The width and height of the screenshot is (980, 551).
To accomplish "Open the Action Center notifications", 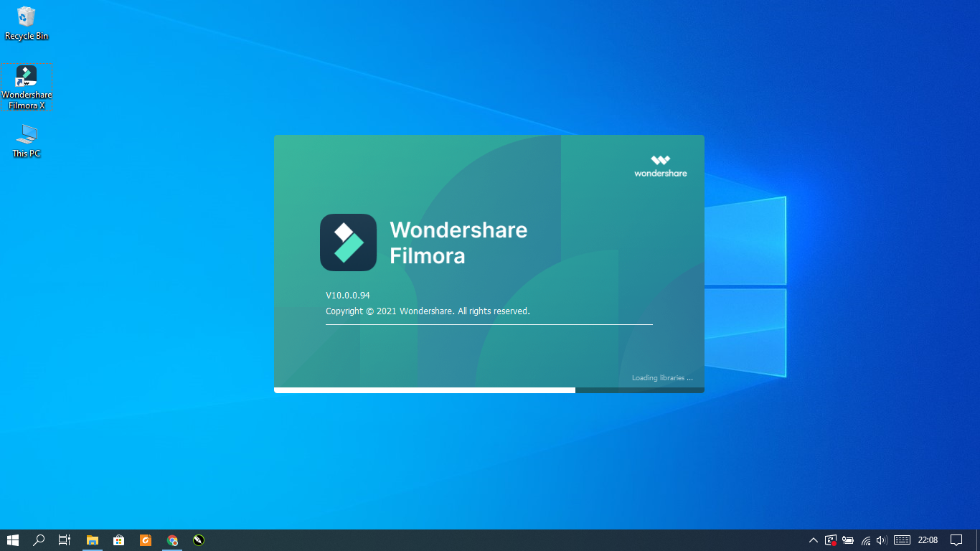I will coord(956,540).
